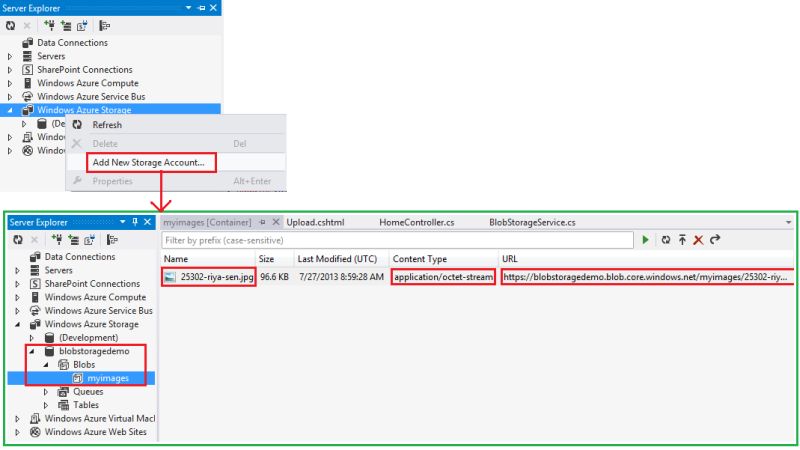Click Properties in the context menu
The width and height of the screenshot is (800, 450).
pyautogui.click(x=176, y=181)
